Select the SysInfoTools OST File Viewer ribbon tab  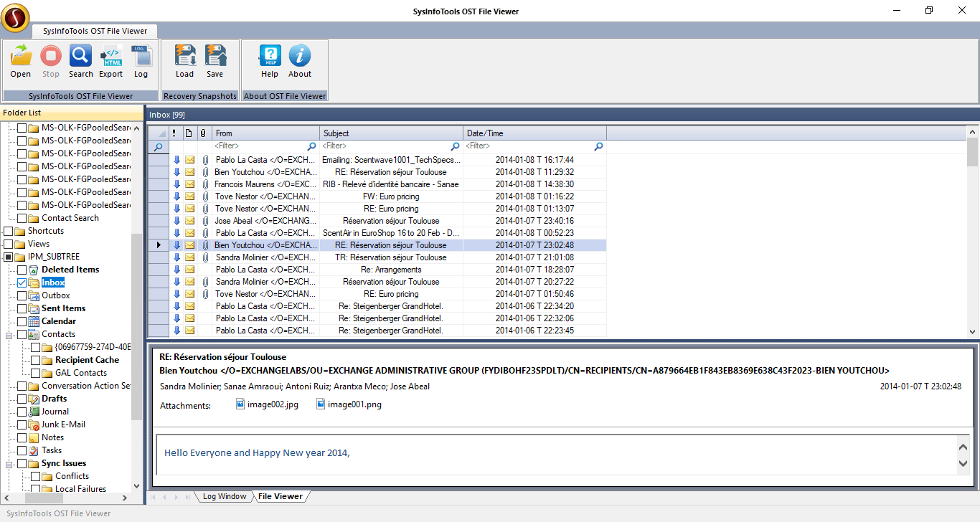click(x=94, y=31)
